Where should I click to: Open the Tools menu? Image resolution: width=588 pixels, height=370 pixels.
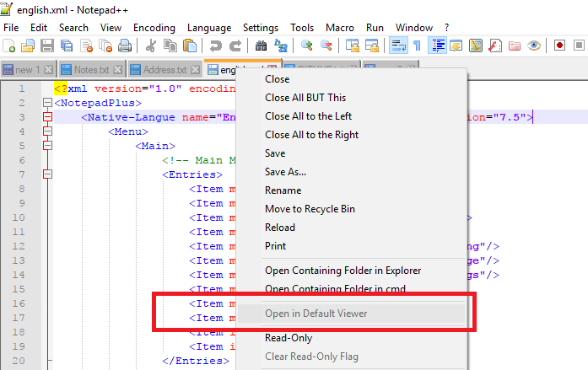[302, 28]
